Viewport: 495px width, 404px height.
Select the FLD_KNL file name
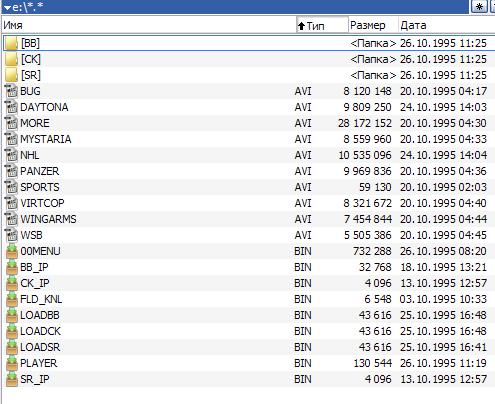pos(41,300)
